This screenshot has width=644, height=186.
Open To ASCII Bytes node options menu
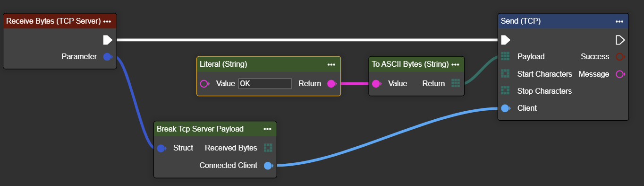point(455,64)
